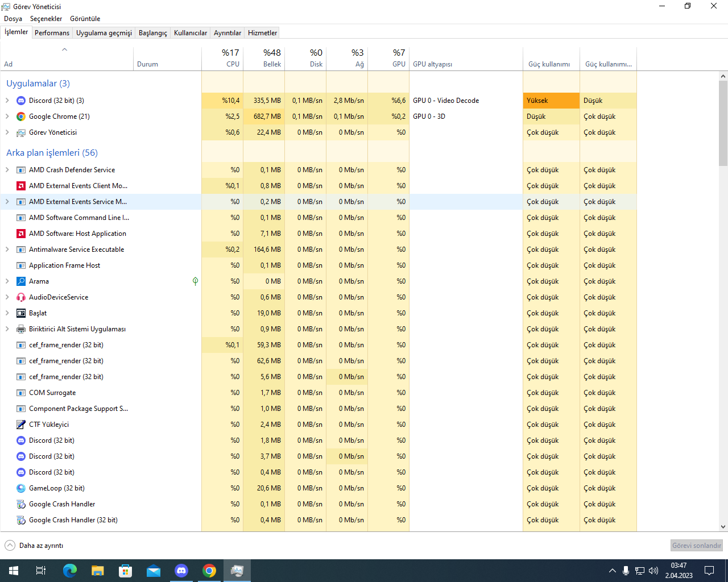Open the Windows Start menu
Viewport: 728px width, 582px height.
tap(14, 571)
